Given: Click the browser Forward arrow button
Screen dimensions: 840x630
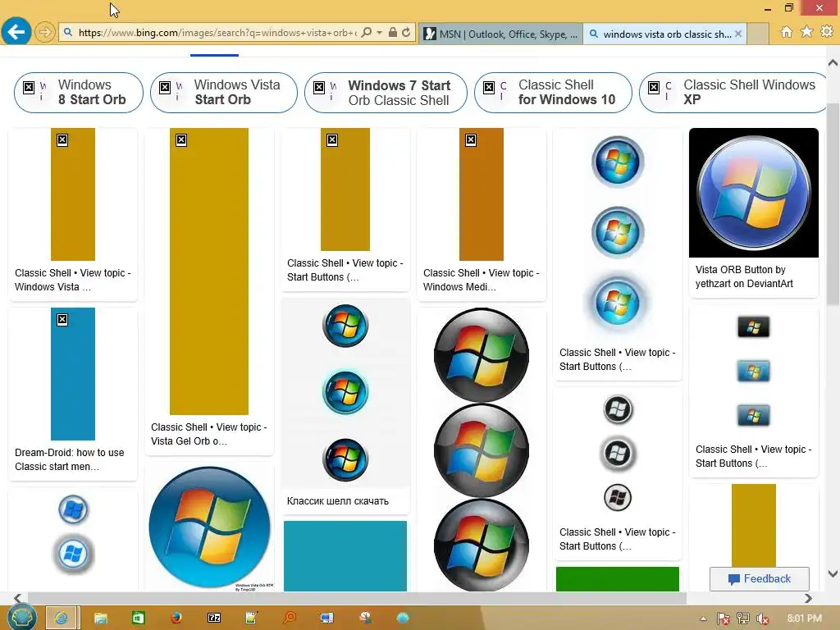Looking at the screenshot, I should 45,33.
